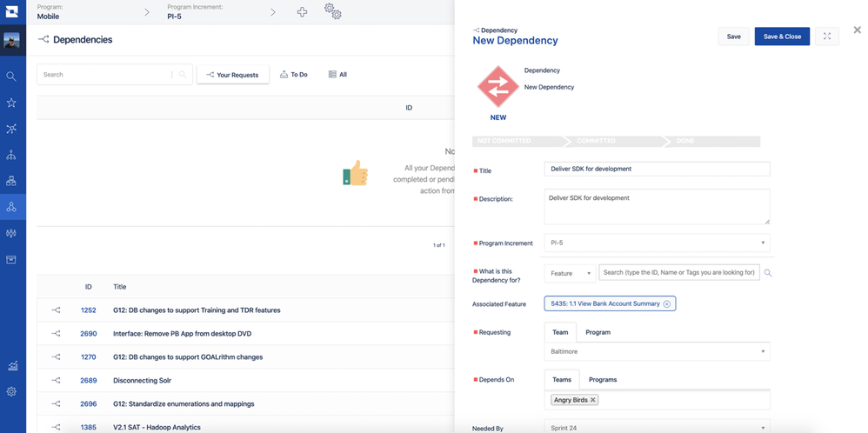
Task: Click the dependency icon for row 2696
Action: click(56, 403)
